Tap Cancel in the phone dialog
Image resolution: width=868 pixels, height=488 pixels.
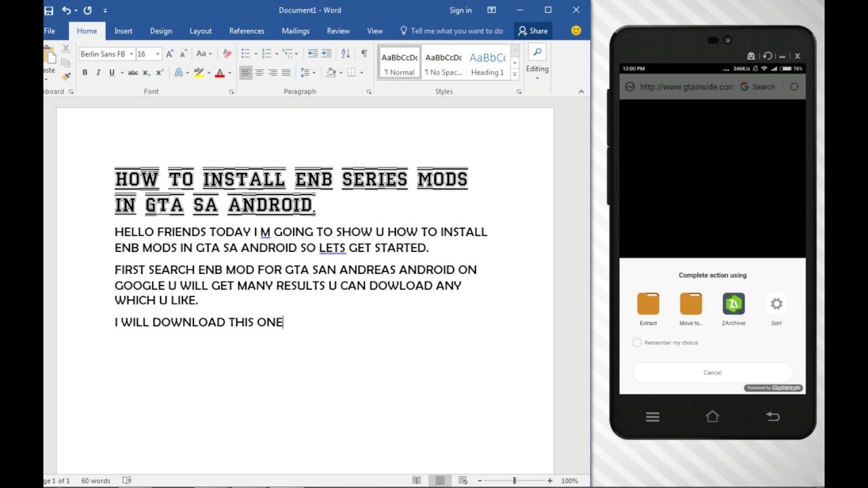[x=712, y=372]
